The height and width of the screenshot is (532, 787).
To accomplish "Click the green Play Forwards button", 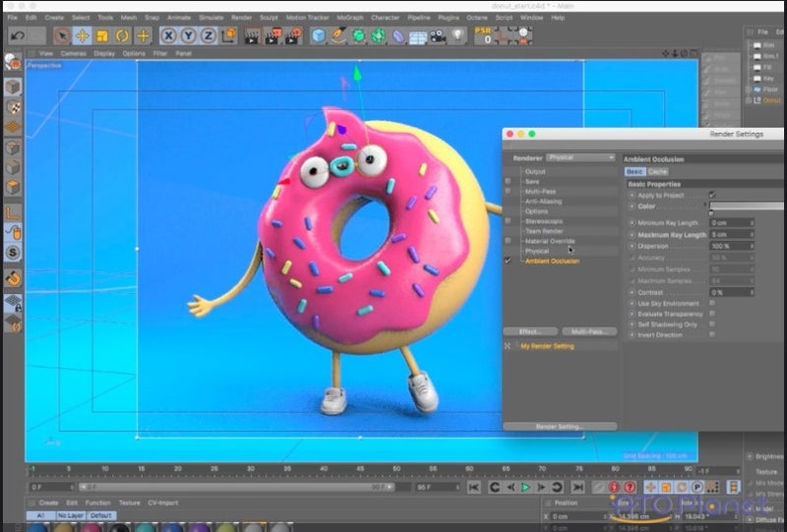I will coord(525,487).
